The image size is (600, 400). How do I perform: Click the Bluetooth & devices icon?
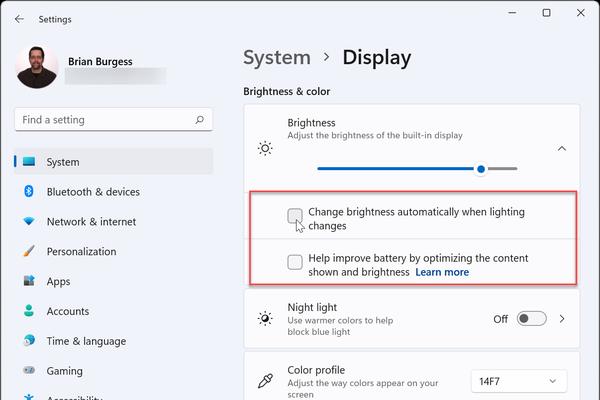tap(29, 191)
